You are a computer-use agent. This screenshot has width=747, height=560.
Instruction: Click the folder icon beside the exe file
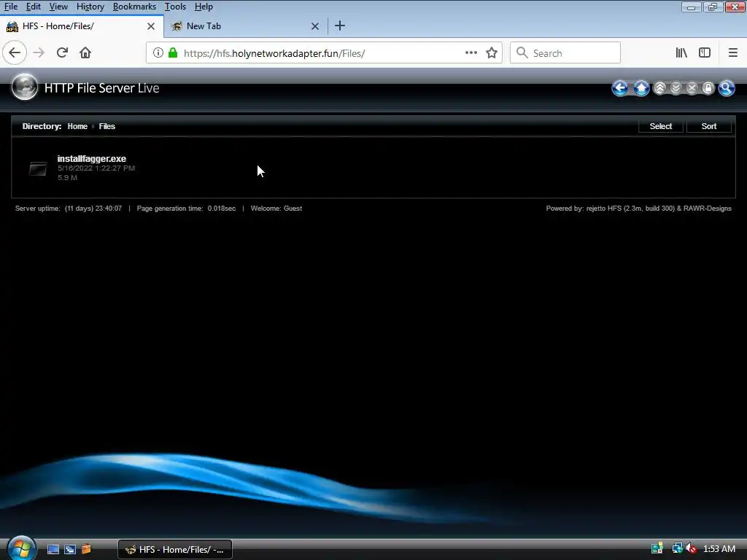(38, 168)
